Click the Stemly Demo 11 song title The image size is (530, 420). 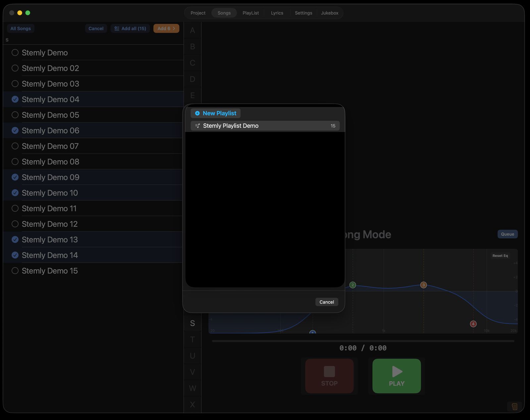49,209
